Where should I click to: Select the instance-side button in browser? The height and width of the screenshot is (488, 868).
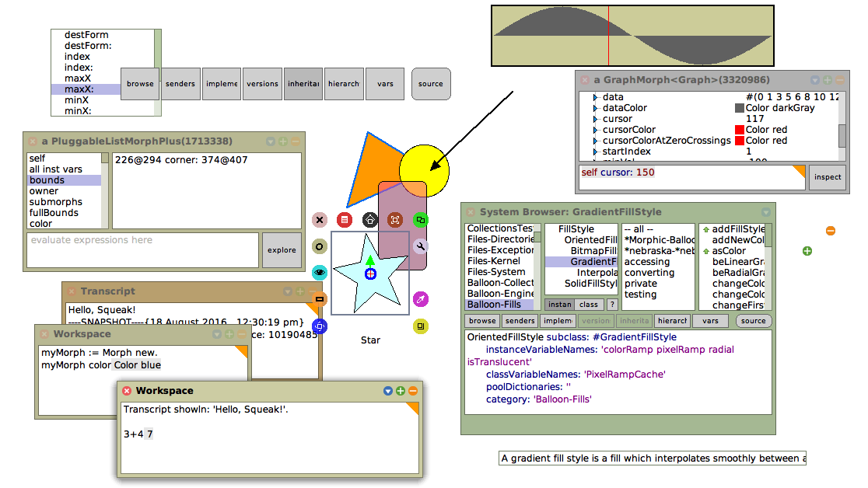[559, 305]
